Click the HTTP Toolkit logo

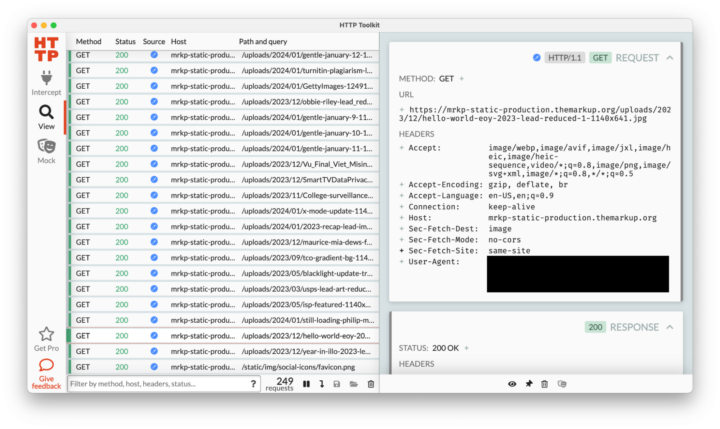46,49
